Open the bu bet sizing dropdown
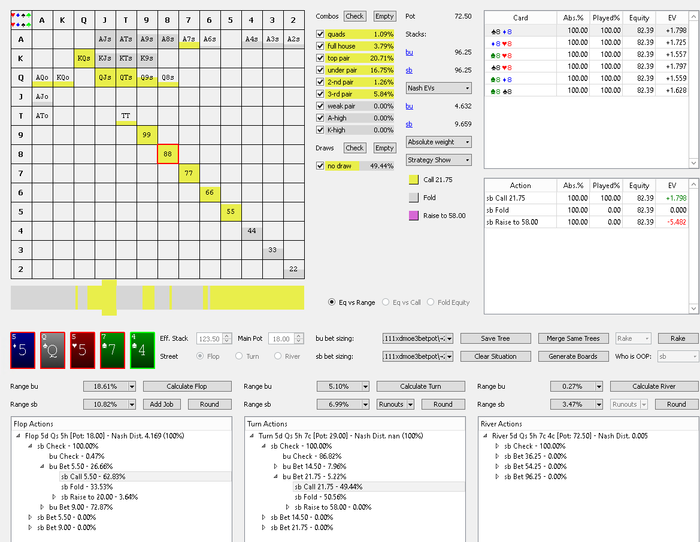The width and height of the screenshot is (700, 542). pos(418,338)
